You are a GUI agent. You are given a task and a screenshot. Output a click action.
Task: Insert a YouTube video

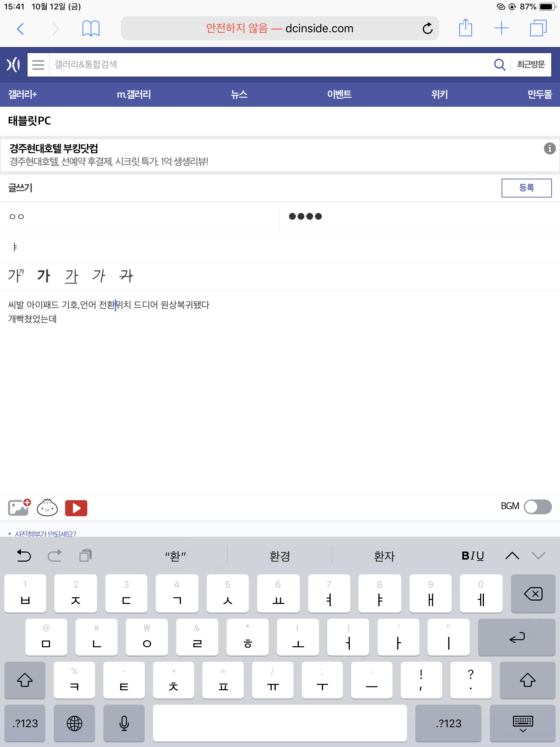[x=76, y=508]
